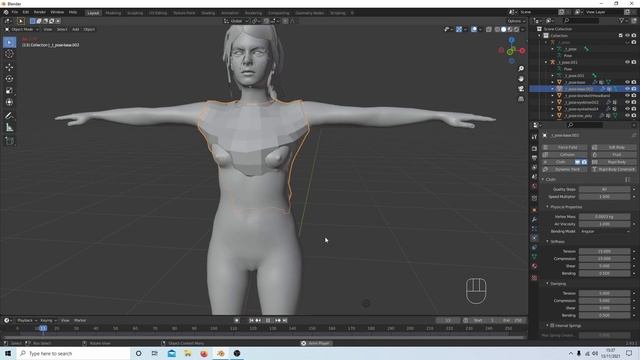Click the viewport pan hand icon

tap(521, 79)
